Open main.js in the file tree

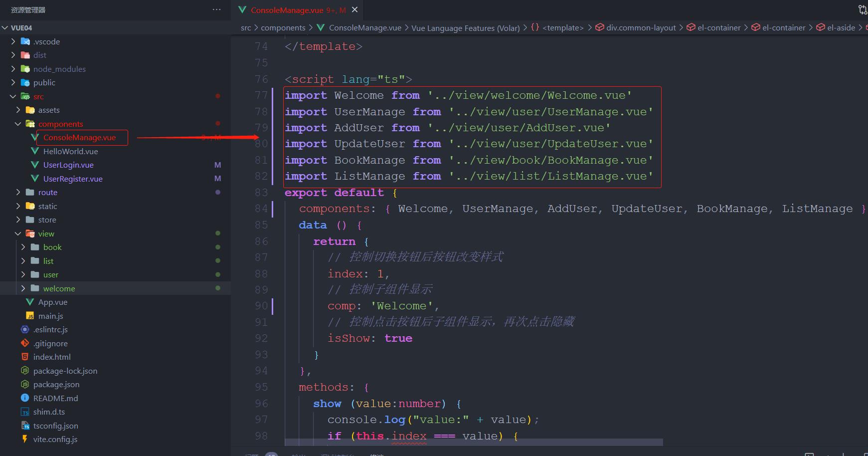[51, 316]
